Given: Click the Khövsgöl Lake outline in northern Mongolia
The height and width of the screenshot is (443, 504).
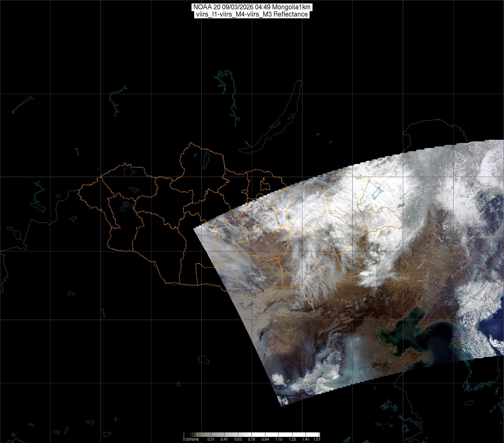Looking at the screenshot, I should 206,159.
